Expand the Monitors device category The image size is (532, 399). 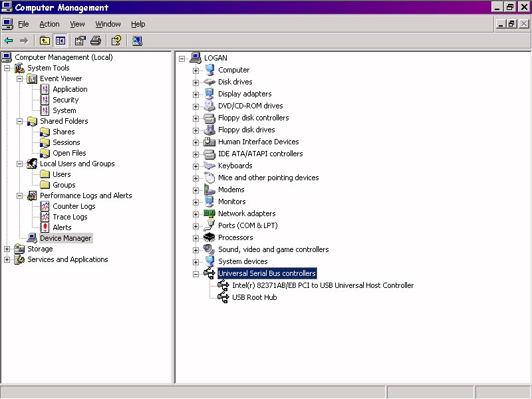tap(196, 202)
